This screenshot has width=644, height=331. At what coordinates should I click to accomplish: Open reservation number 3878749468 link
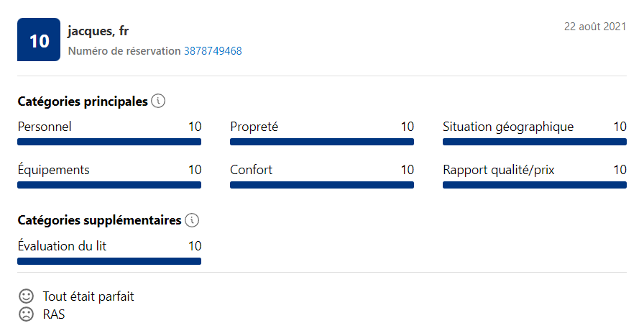(213, 51)
